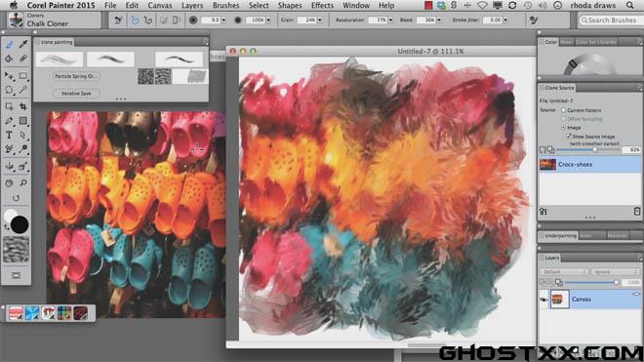This screenshot has width=644, height=362.
Task: Open the opacity dropdown arrow
Action: (x=268, y=20)
